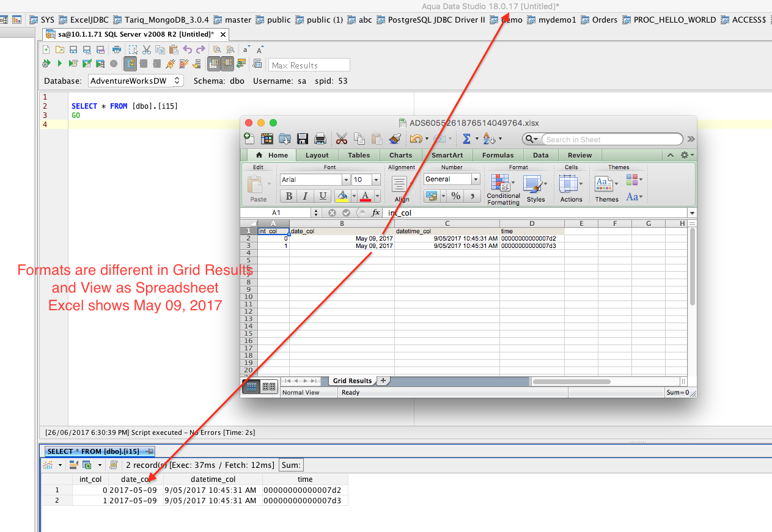This screenshot has width=772, height=532.
Task: Click the Percent style button in Excel
Action: [455, 196]
